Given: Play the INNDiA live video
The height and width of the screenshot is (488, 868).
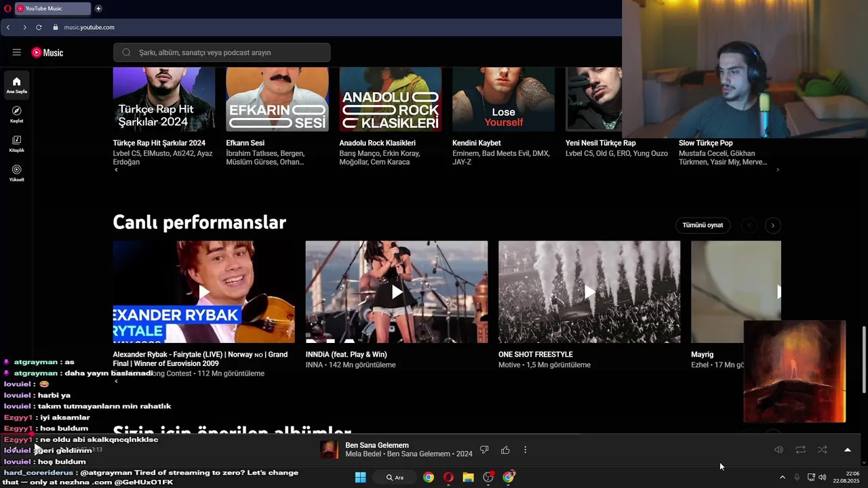Looking at the screenshot, I should pos(397,292).
